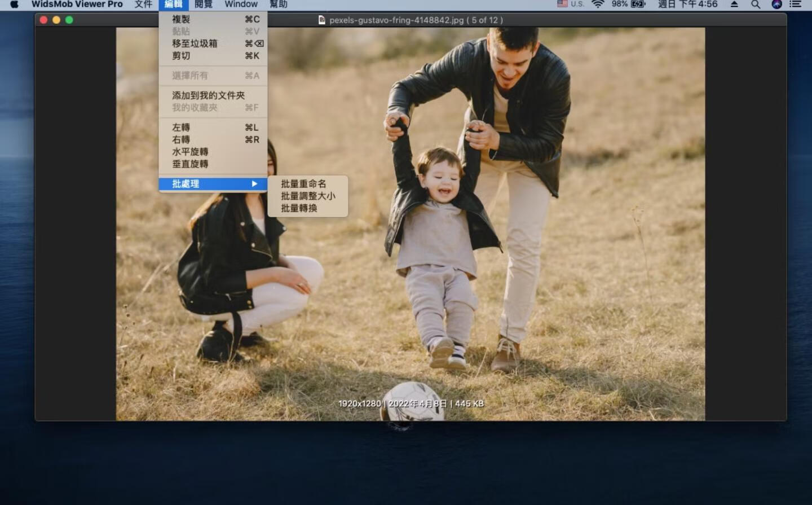Open the Siri icon in menu bar

(x=776, y=5)
